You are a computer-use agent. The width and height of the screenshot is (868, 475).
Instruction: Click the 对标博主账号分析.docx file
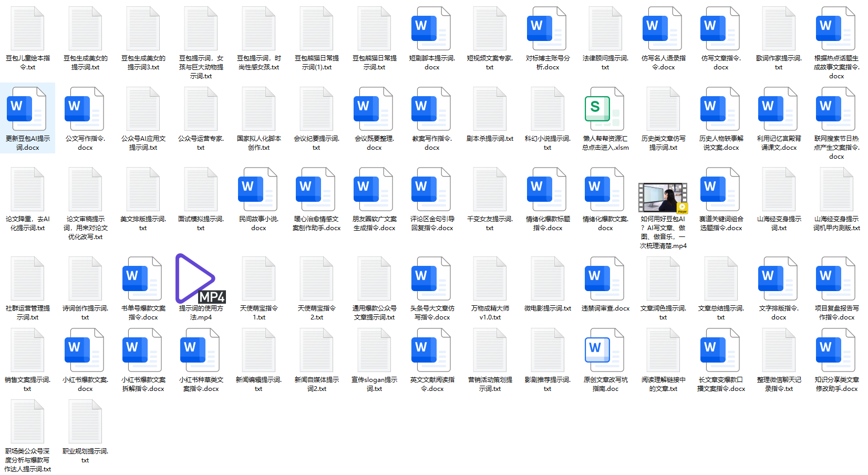click(547, 29)
